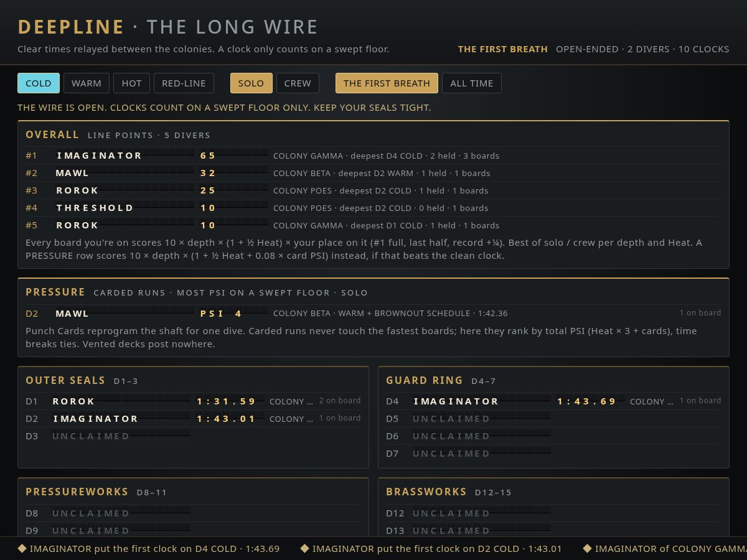This screenshot has width=747, height=560.
Task: Click the GUARD RING heading
Action: pos(425,380)
